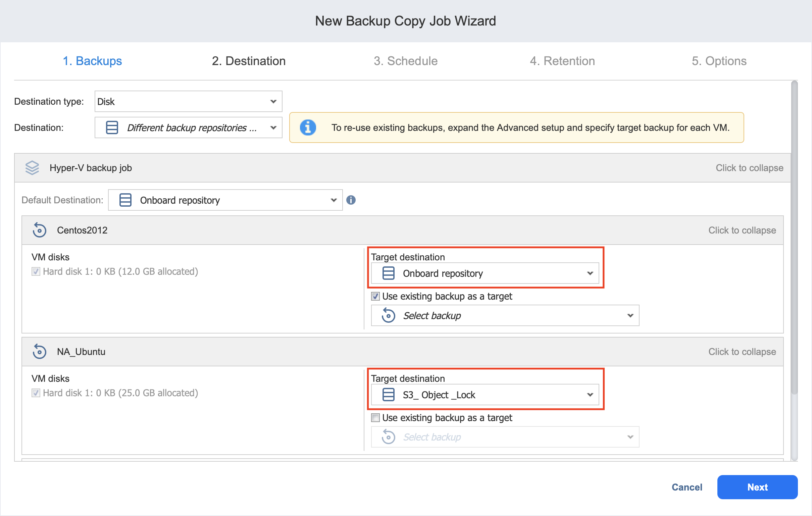Click the info icon next to Default Destination

pos(351,200)
